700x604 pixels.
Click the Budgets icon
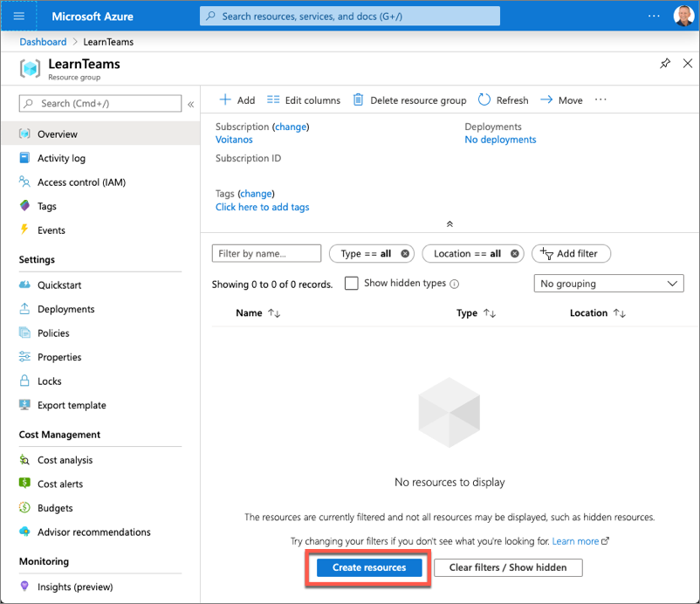tap(24, 508)
